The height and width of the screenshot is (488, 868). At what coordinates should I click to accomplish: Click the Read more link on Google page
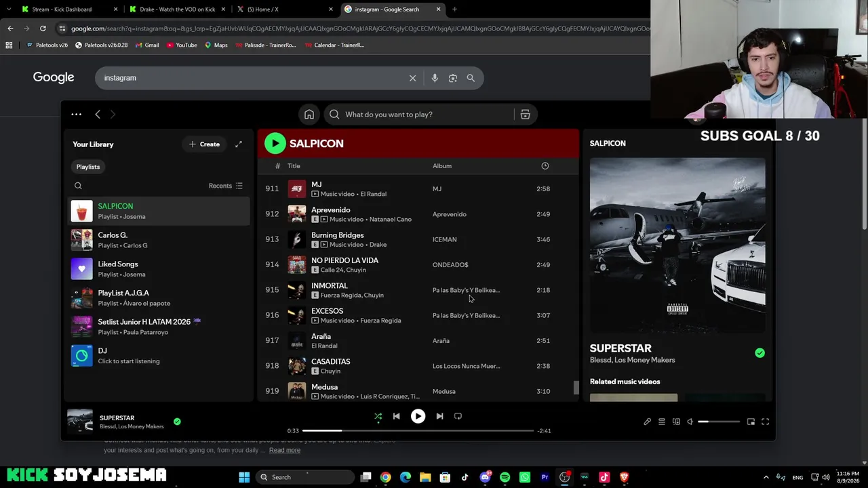tap(285, 451)
